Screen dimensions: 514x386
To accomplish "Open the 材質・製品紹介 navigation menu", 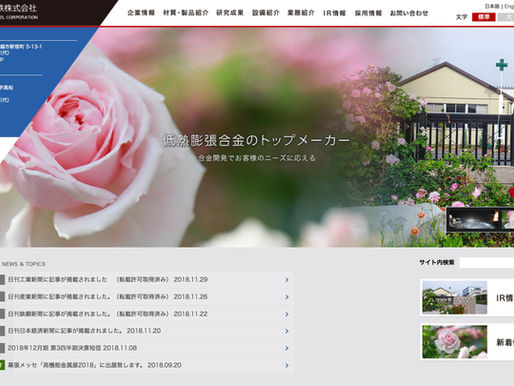I will click(186, 13).
